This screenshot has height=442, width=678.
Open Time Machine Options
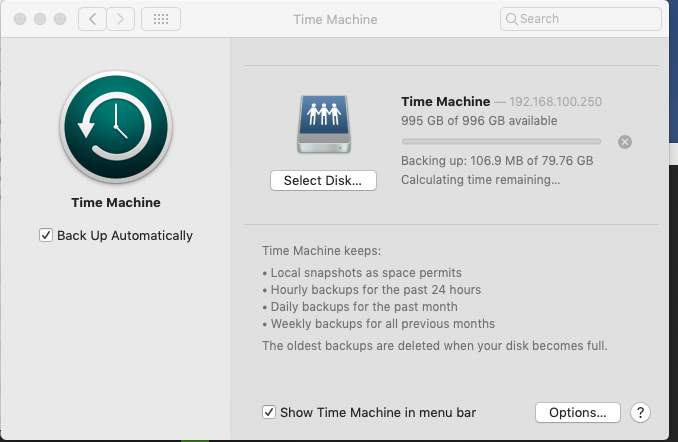(578, 413)
